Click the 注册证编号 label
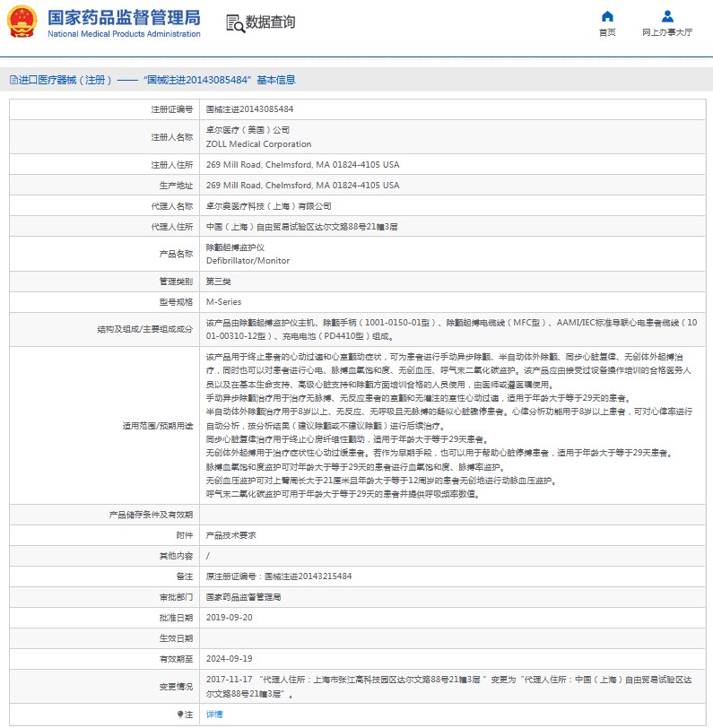This screenshot has height=728, width=713. tap(172, 109)
